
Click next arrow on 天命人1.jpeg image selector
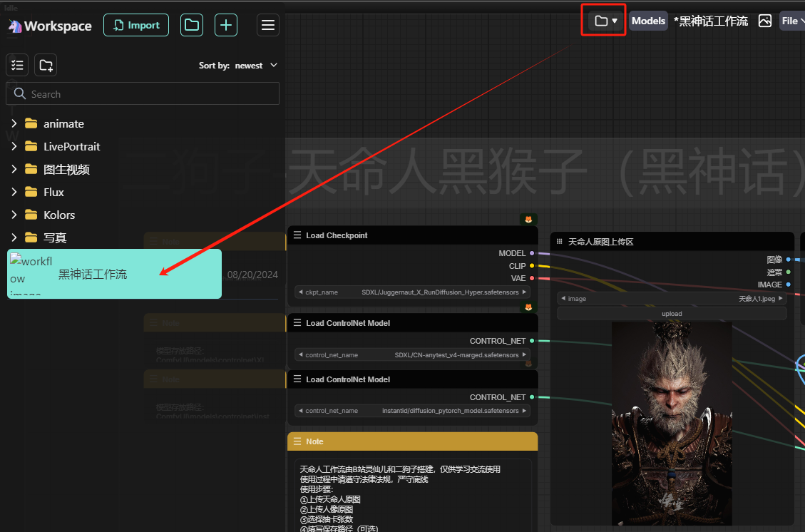click(780, 298)
